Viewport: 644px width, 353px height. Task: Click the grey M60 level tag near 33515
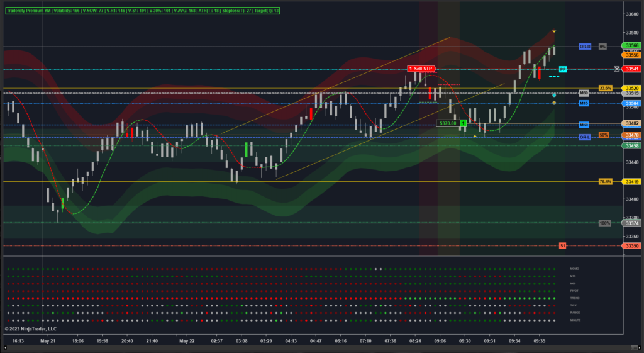(x=584, y=93)
